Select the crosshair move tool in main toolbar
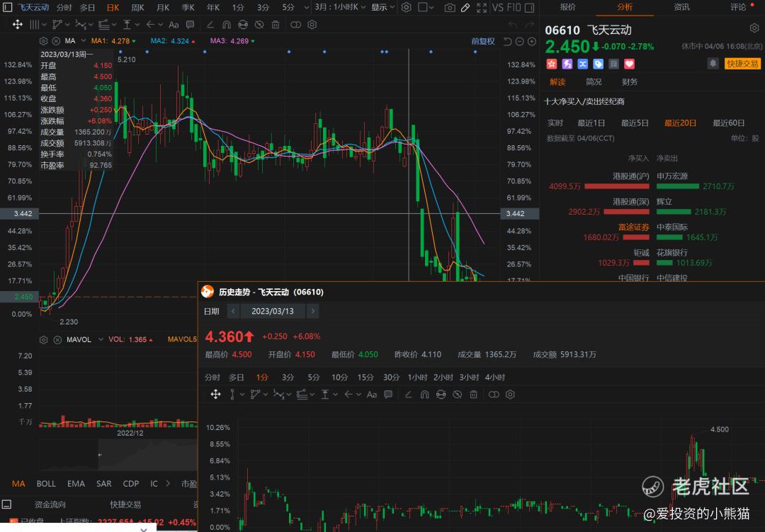Viewport: 765px width, 532px height. 18,24
